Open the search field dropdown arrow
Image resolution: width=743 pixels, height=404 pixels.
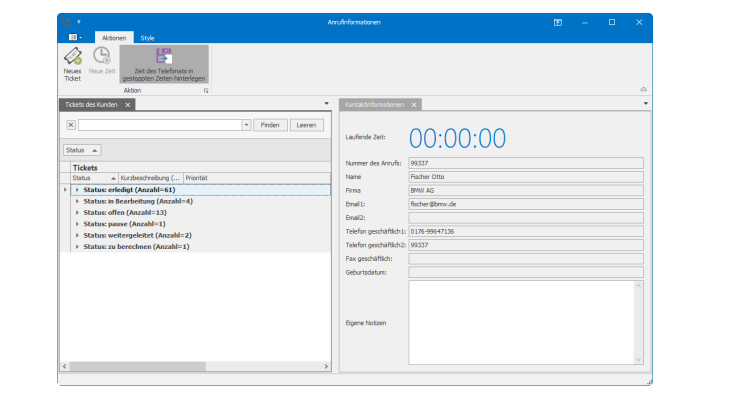pyautogui.click(x=246, y=125)
